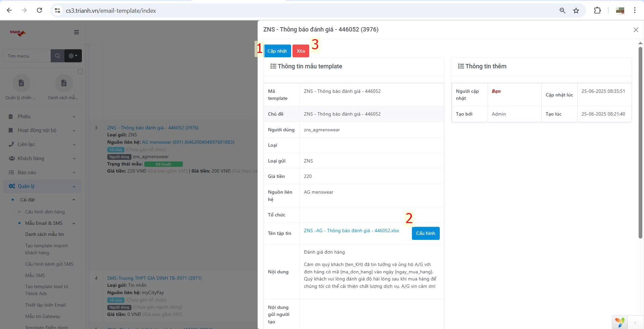Viewport: 644px width, 329px height.
Task: Click the zoom magnifier icon in address bar
Action: pos(562,10)
